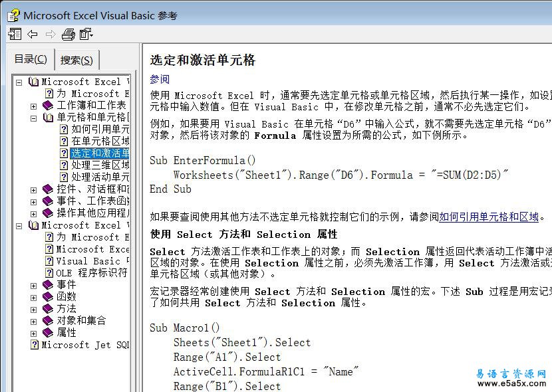Click the Sub Macro1() code line
552x392 pixels.
(185, 328)
